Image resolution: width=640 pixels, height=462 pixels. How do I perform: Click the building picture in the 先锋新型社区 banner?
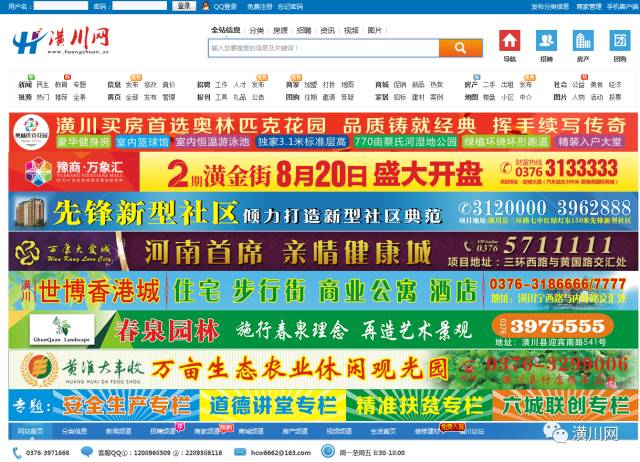[x=29, y=212]
